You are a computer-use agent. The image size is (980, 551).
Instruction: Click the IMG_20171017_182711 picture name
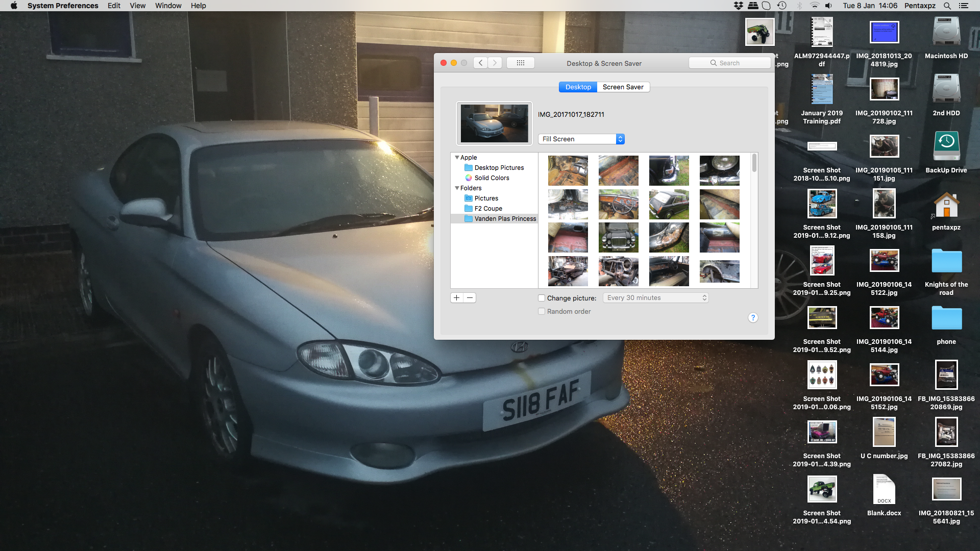(571, 115)
